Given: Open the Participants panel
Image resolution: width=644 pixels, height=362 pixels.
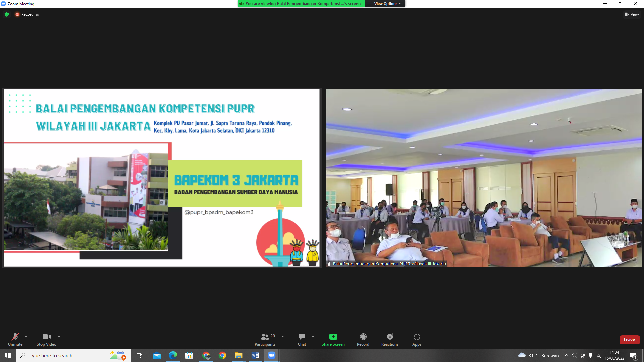Looking at the screenshot, I should 265,339.
